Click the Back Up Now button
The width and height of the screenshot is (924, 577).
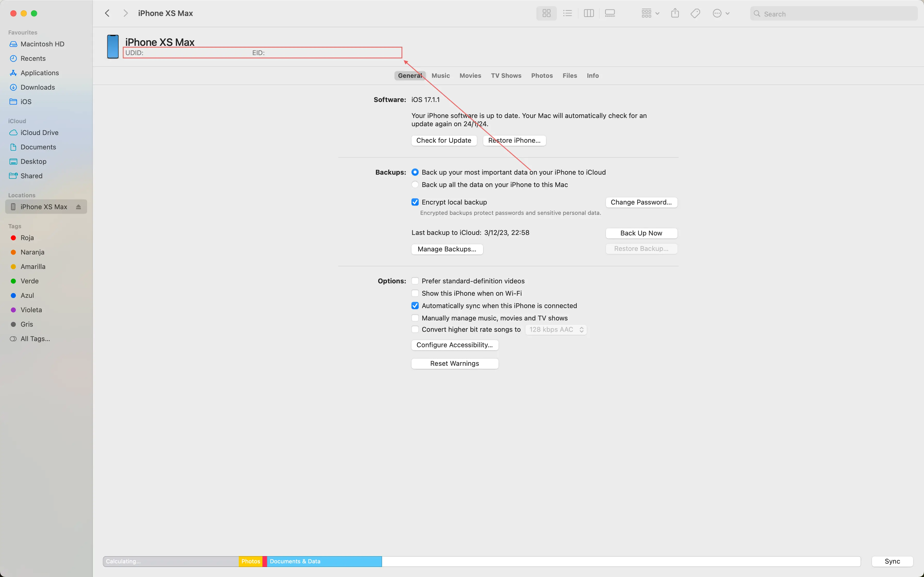(x=641, y=233)
